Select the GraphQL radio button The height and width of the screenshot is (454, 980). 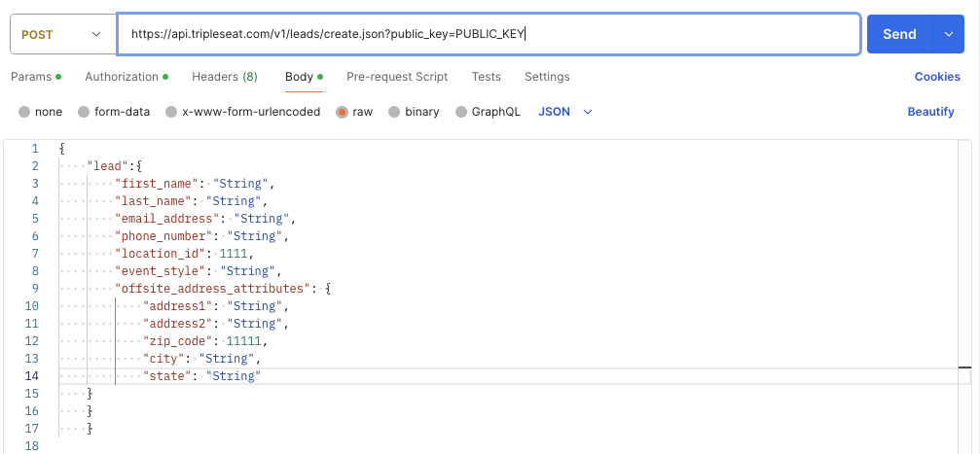[x=461, y=113]
